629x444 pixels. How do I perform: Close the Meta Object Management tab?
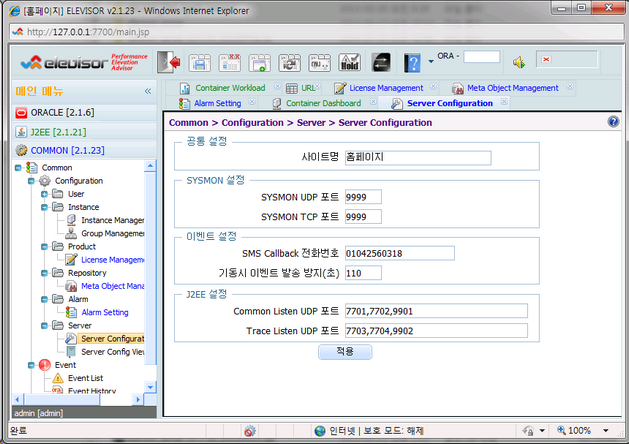[x=570, y=86]
